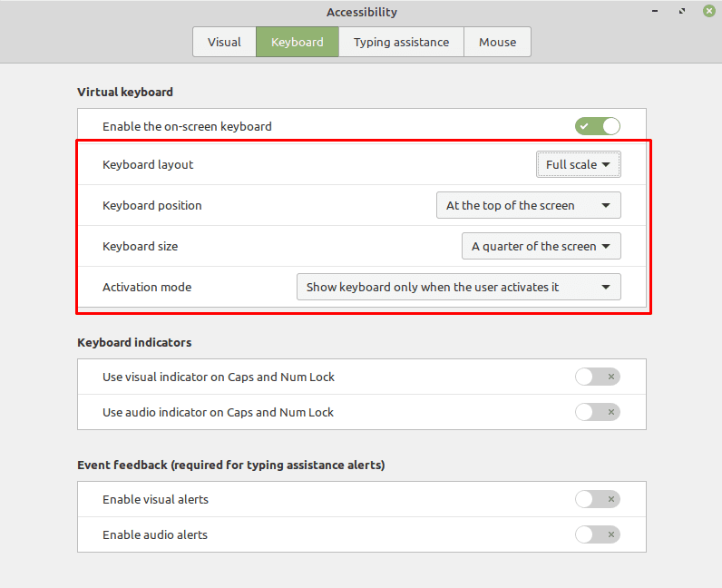Click the Keyboard indicators heading
This screenshot has height=588, width=722.
pyautogui.click(x=134, y=342)
